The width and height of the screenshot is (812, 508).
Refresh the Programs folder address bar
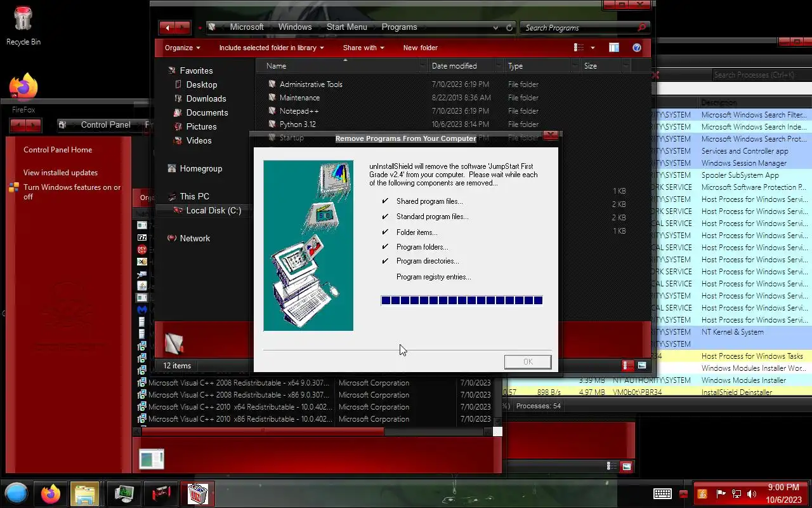click(509, 27)
